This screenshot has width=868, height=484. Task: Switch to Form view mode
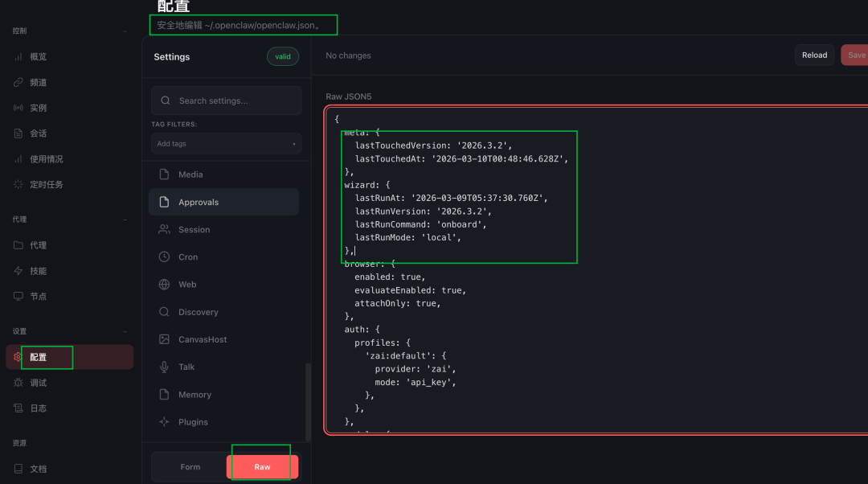click(x=190, y=467)
